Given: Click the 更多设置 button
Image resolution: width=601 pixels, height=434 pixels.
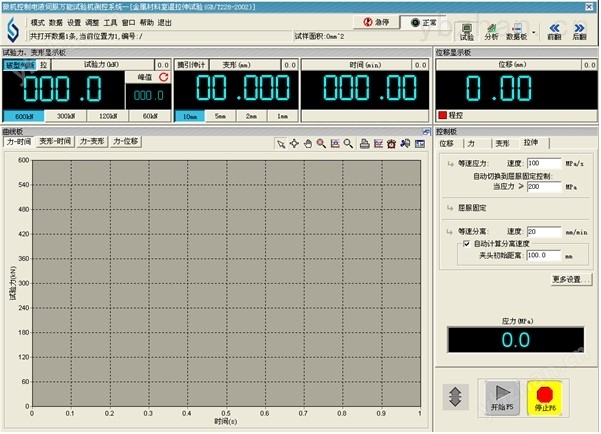Looking at the screenshot, I should tap(570, 279).
